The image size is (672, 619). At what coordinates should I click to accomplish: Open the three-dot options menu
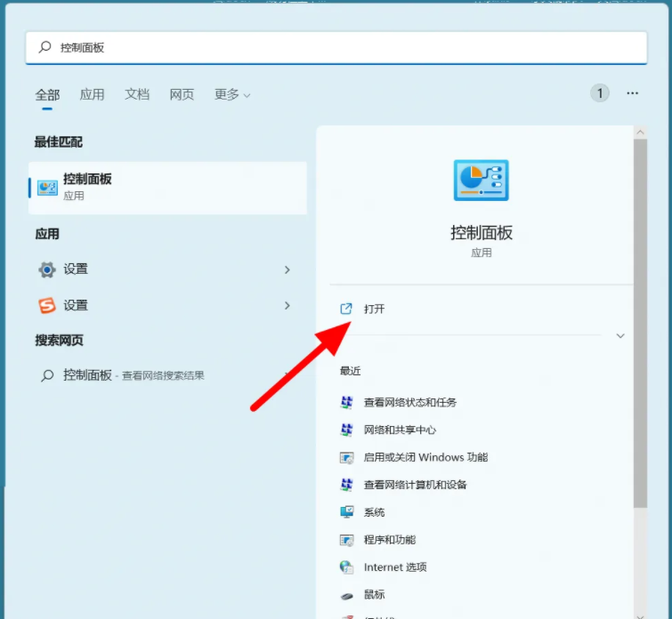point(632,93)
